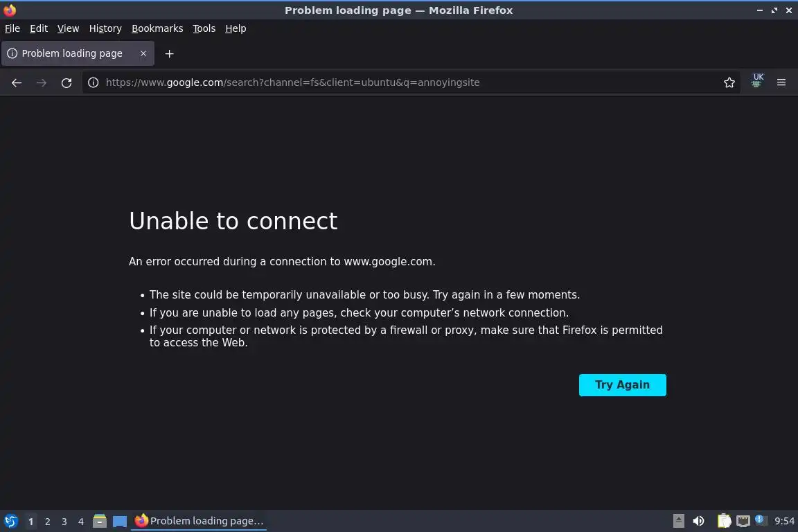Click the Unable to connect heading

pos(233,221)
